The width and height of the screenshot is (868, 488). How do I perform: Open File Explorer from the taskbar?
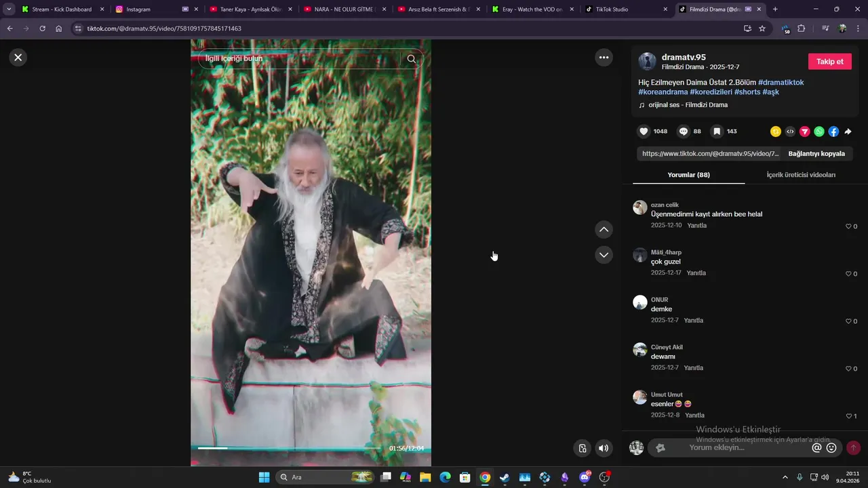coord(425,477)
